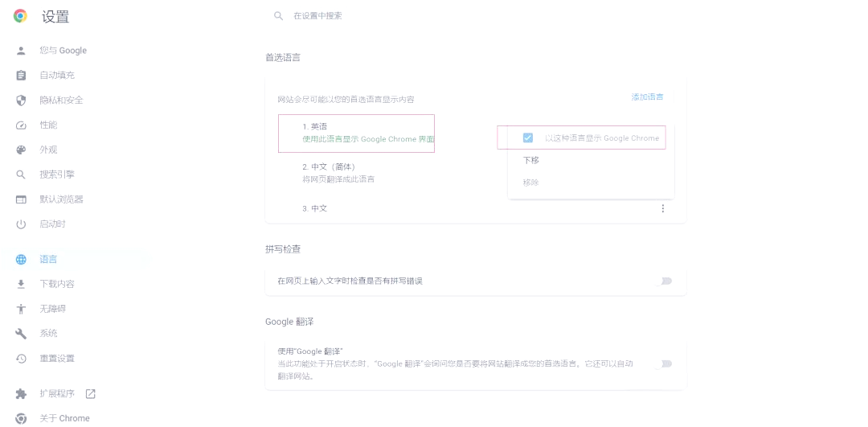Click the Chrome logo icon

tap(20, 16)
